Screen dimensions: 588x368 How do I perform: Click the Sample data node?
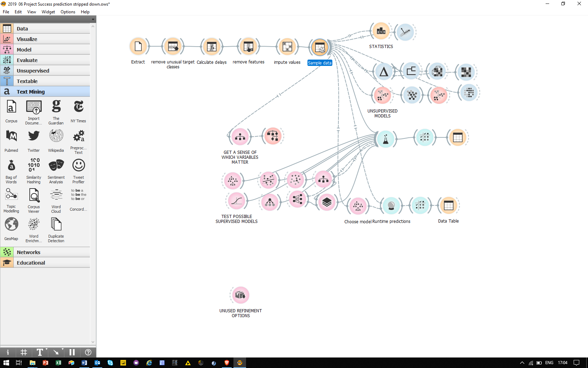tap(320, 47)
